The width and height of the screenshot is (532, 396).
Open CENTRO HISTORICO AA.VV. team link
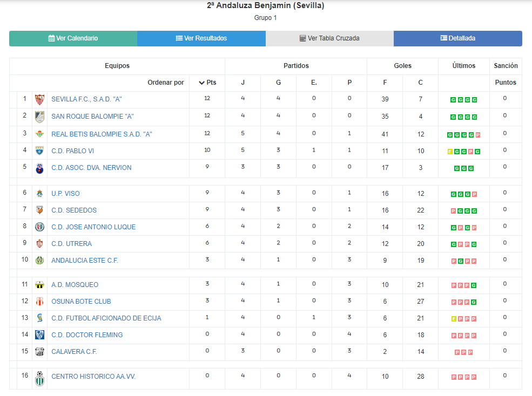[93, 377]
